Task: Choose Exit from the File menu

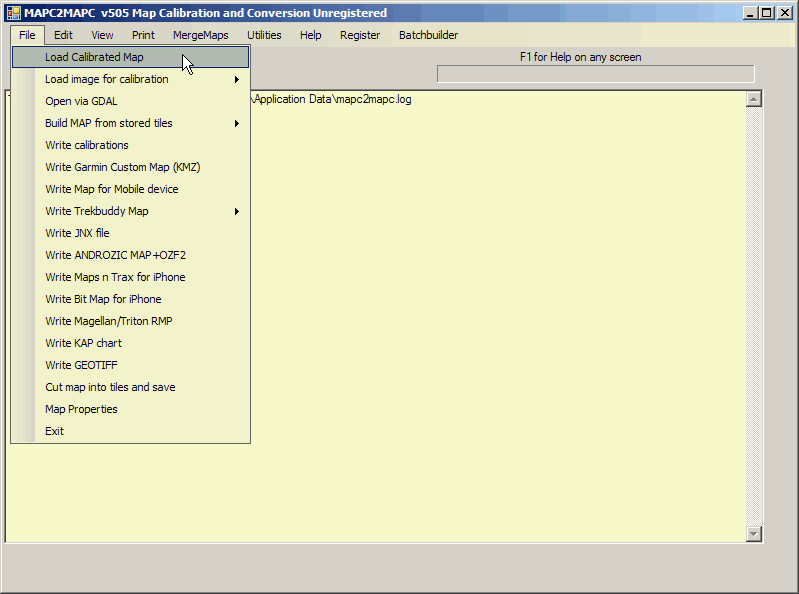Action: tap(130, 430)
